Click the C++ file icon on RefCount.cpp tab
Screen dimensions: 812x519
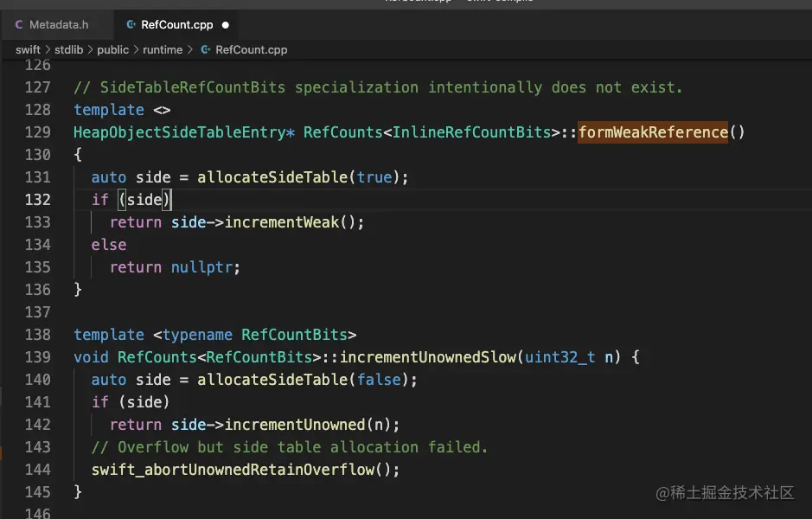pyautogui.click(x=131, y=25)
